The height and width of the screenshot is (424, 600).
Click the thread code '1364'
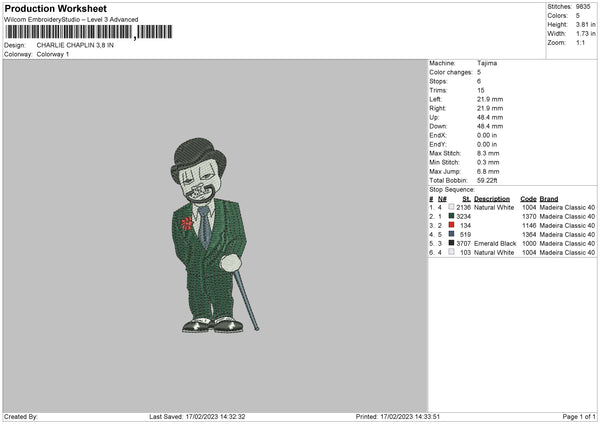(529, 235)
